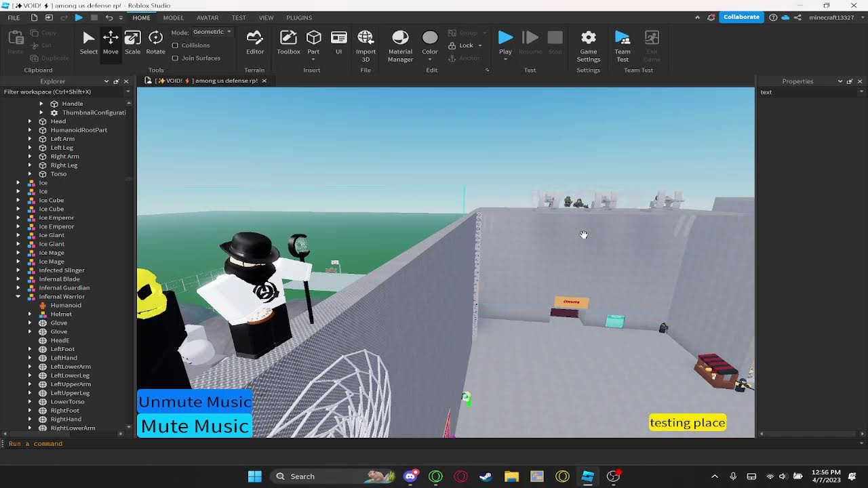The height and width of the screenshot is (488, 868).
Task: Click the Collaborate button
Action: point(741,17)
